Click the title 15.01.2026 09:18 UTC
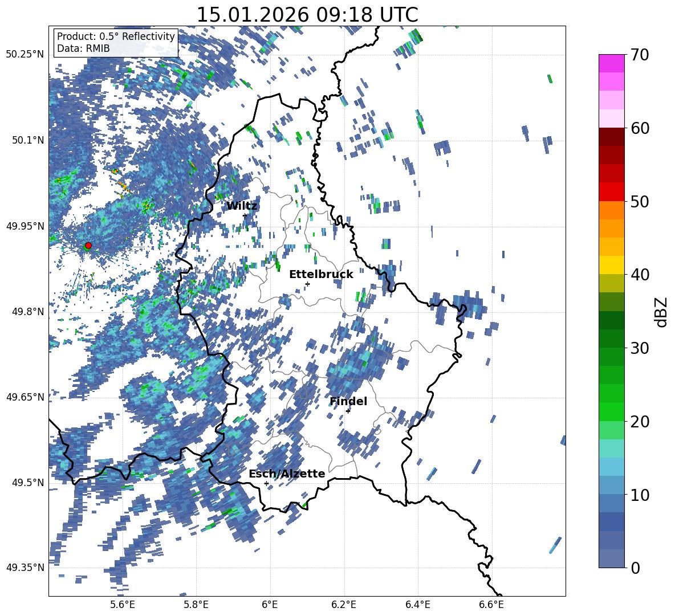 (x=307, y=15)
